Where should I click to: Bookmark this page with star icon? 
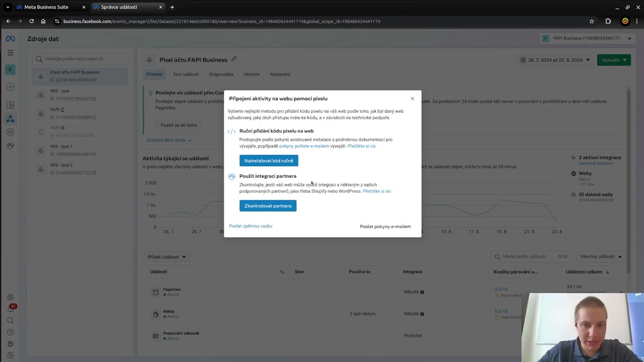click(592, 21)
